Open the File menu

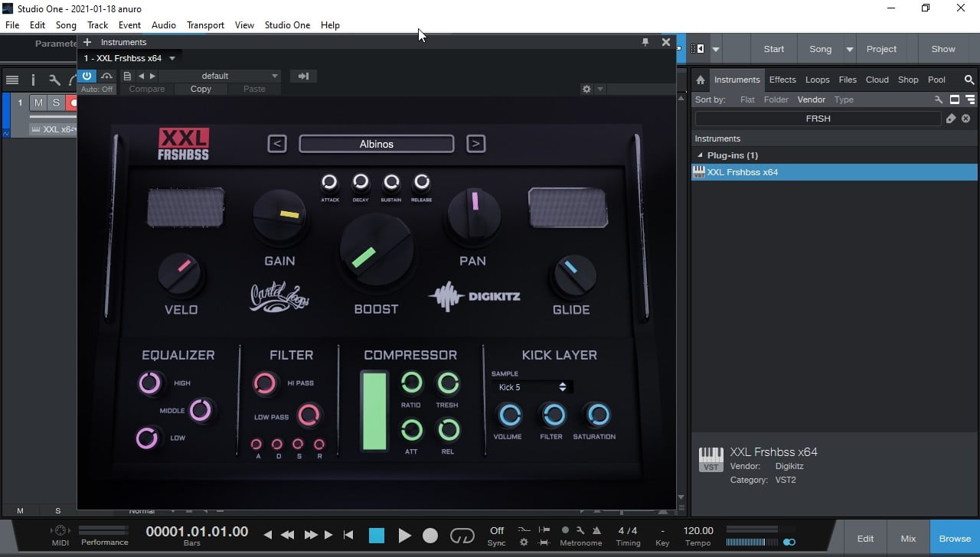[x=12, y=24]
